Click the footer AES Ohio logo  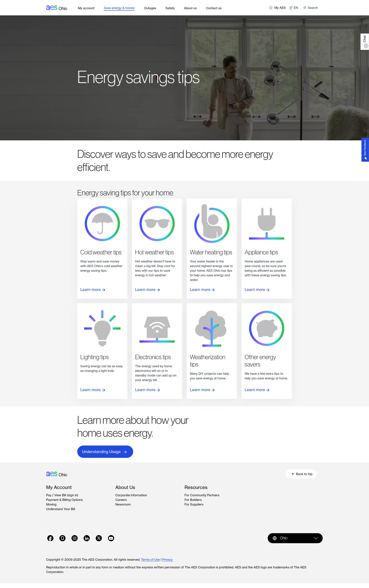pyautogui.click(x=57, y=474)
